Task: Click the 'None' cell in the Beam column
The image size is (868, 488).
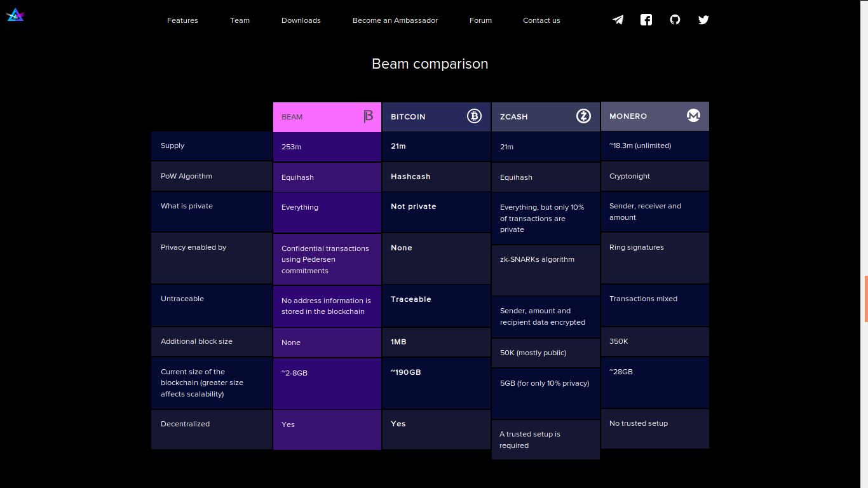Action: [327, 342]
